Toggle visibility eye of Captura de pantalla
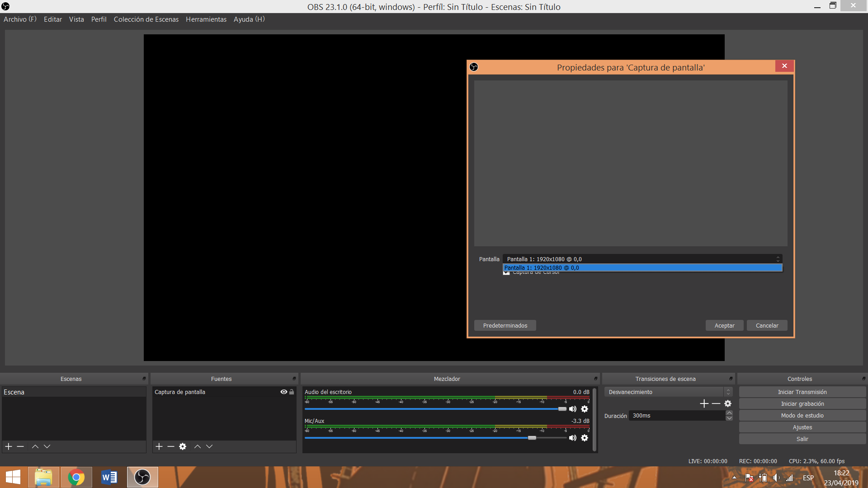868x488 pixels. [283, 392]
